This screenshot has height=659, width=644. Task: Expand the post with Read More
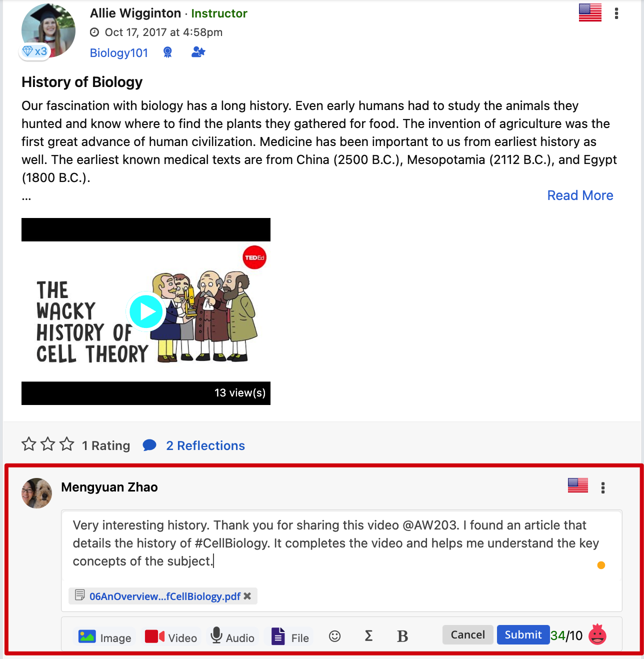(x=580, y=195)
